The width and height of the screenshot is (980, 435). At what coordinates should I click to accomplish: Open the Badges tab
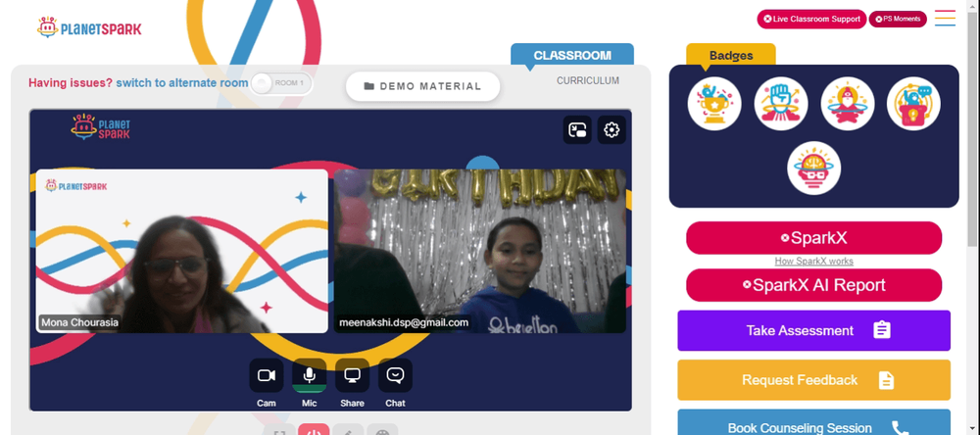point(731,55)
